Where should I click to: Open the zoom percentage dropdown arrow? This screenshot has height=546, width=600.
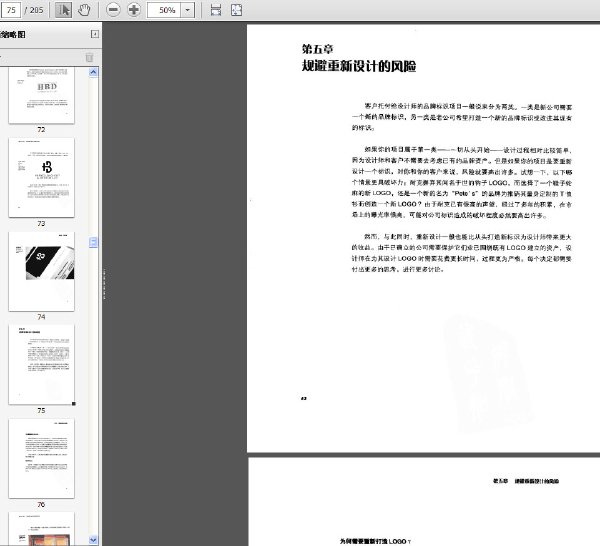pos(188,10)
